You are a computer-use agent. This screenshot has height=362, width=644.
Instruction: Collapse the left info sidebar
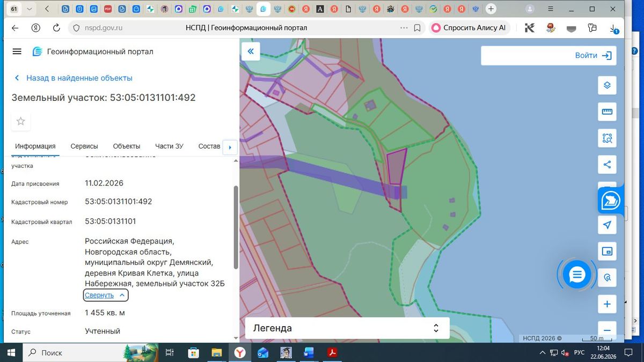(251, 51)
